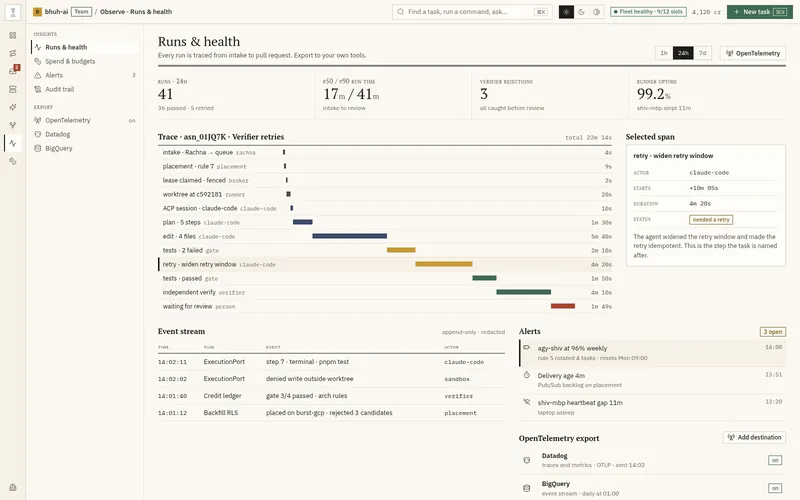This screenshot has width=800, height=500.
Task: Open Audit trail in sidebar
Action: tap(85, 89)
